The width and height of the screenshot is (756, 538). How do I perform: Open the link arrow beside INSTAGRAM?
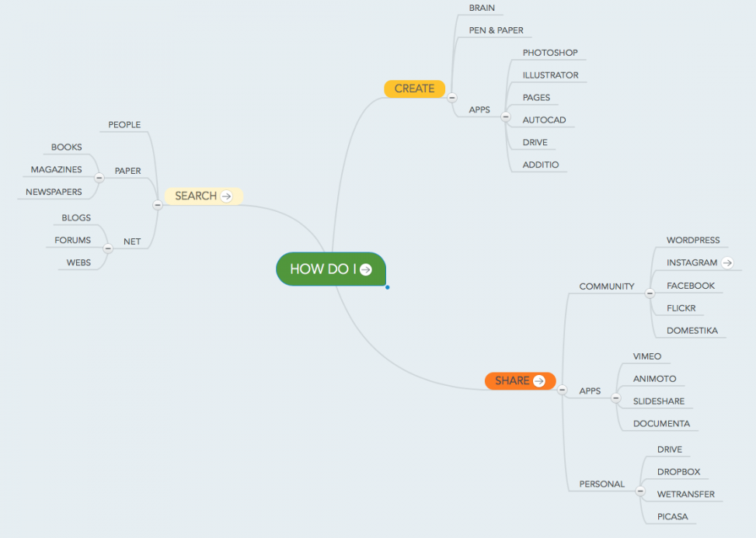click(727, 263)
